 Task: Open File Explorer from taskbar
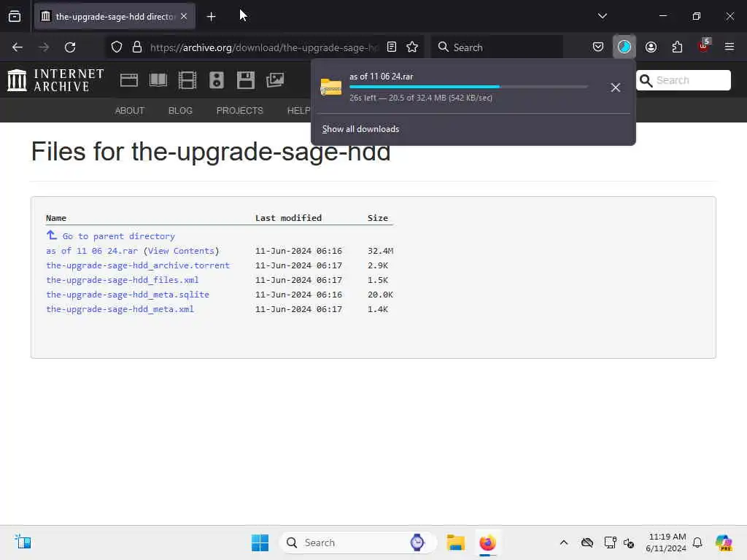pyautogui.click(x=455, y=542)
